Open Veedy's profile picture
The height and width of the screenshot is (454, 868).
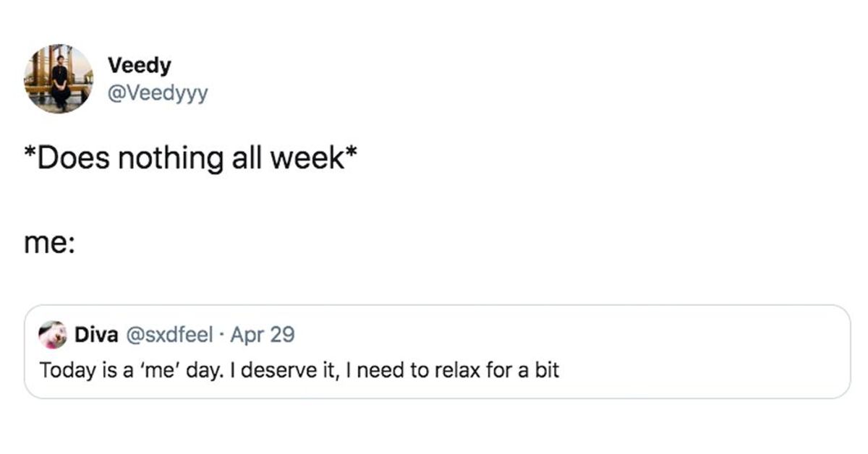(59, 79)
